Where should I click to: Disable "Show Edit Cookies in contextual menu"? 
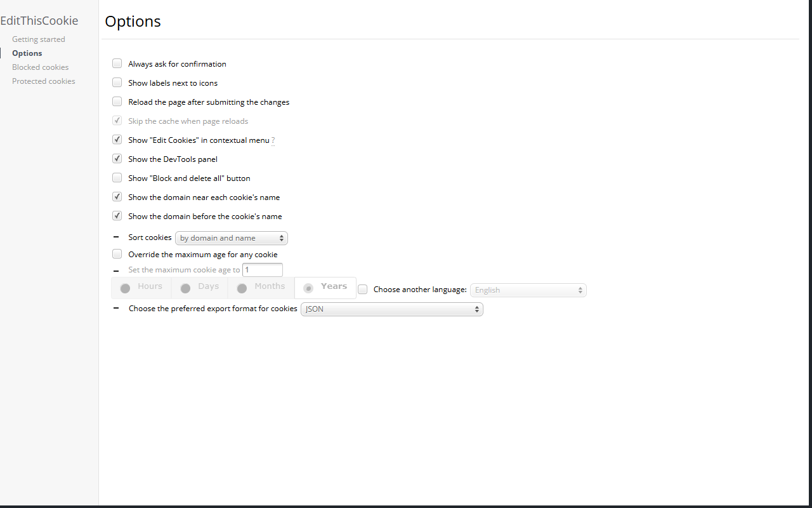point(117,139)
